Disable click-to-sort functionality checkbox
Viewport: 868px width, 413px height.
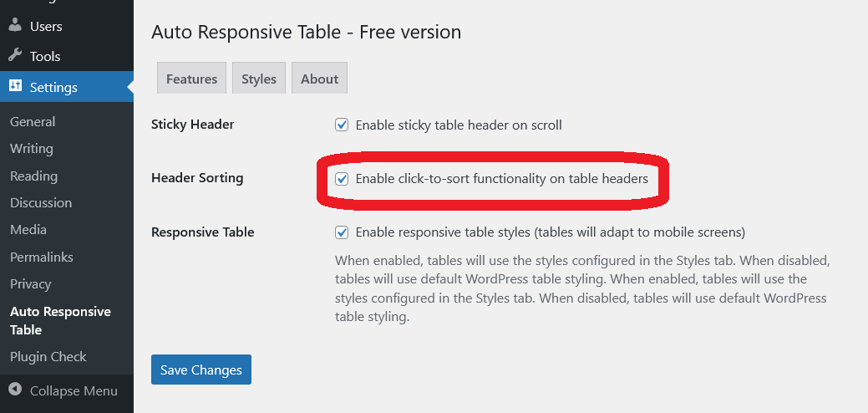coord(342,179)
